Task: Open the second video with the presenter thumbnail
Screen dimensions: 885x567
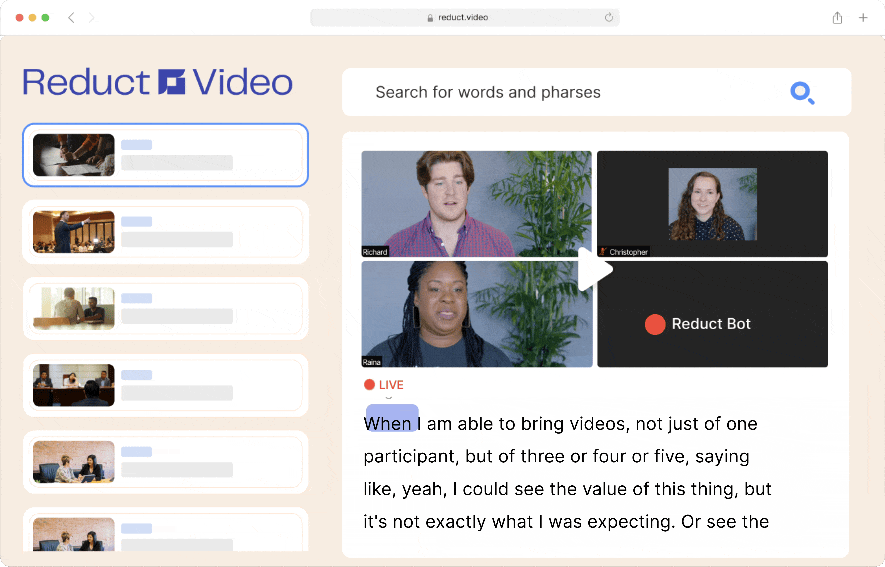Action: (165, 232)
